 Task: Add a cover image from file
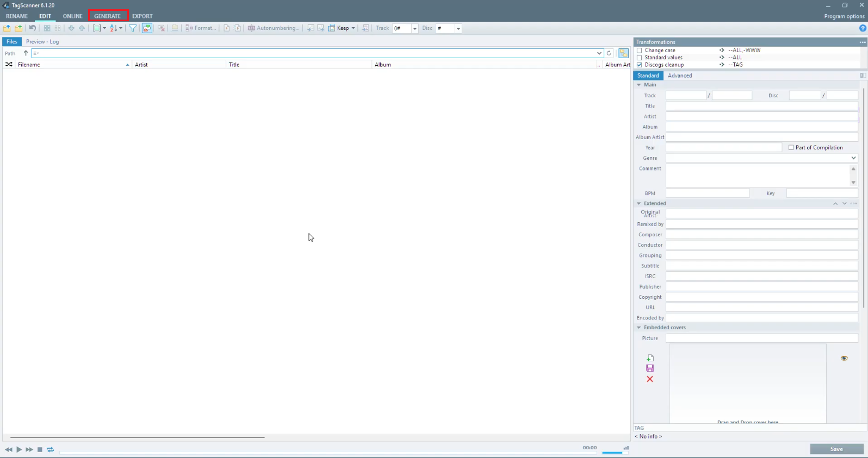tap(650, 358)
